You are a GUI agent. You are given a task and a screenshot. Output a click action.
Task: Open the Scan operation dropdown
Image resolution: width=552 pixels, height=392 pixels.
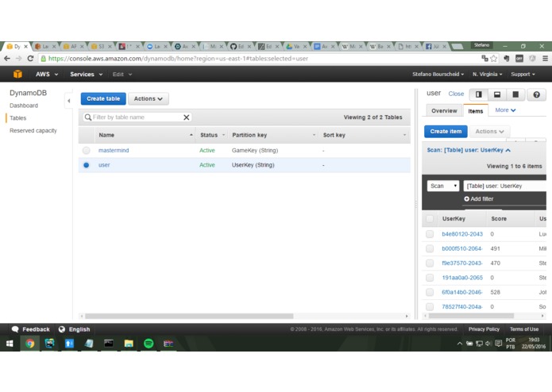(443, 186)
